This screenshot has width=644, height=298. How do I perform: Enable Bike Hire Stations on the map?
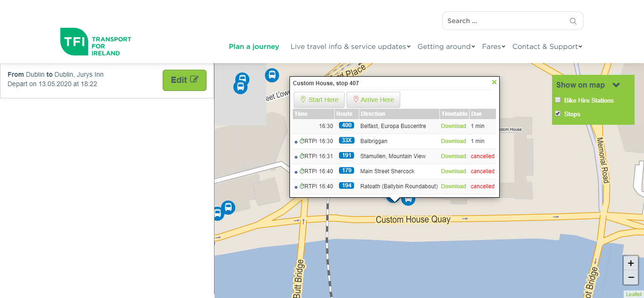click(558, 100)
